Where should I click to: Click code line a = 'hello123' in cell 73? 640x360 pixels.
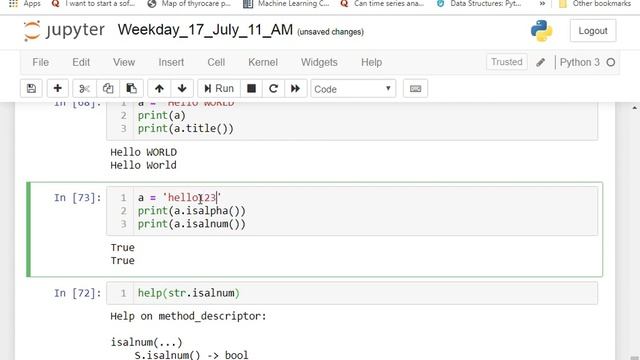point(179,198)
